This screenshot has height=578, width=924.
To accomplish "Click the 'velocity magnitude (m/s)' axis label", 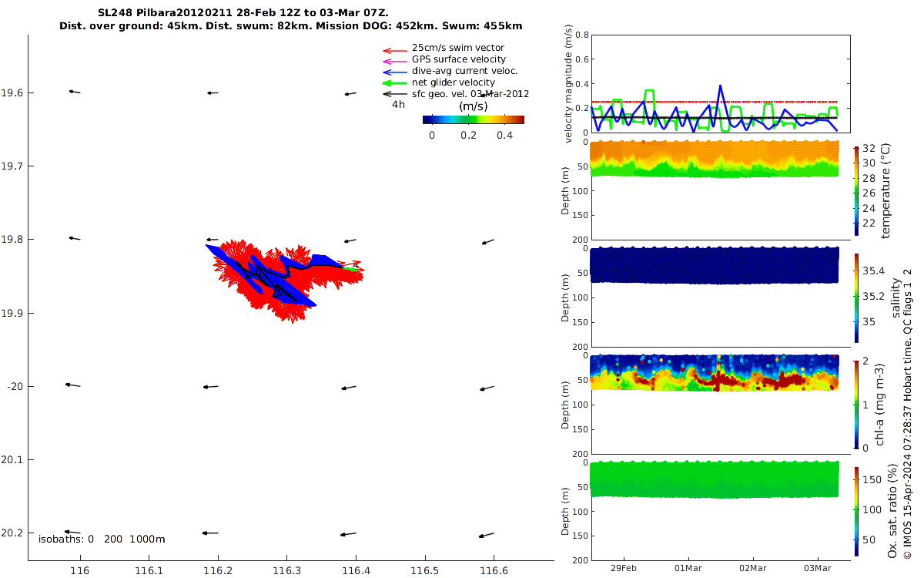I will point(568,84).
